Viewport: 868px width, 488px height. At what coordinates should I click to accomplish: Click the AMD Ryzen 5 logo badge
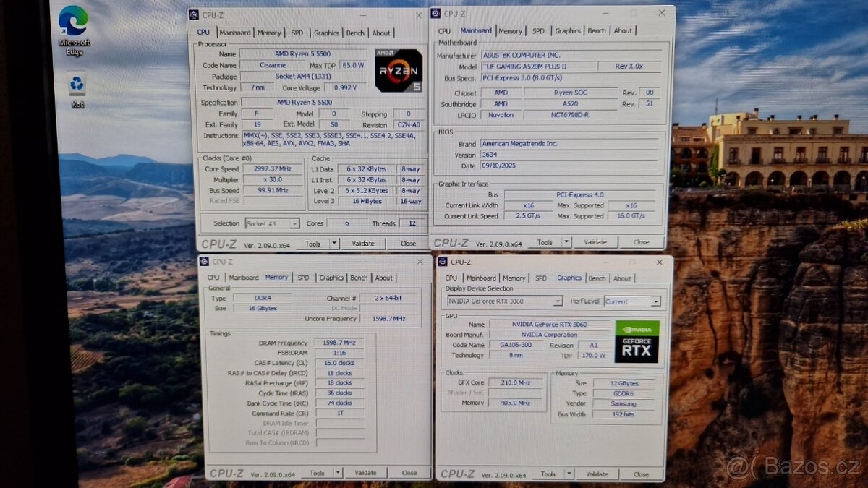click(x=399, y=71)
